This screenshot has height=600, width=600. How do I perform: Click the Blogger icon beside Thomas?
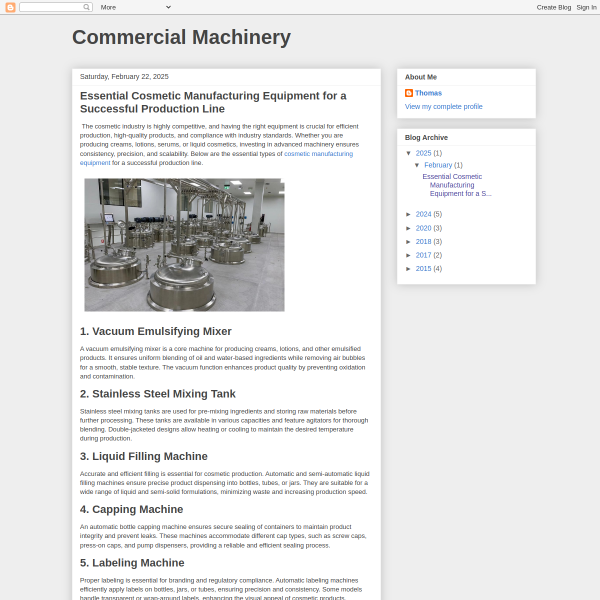pos(409,93)
